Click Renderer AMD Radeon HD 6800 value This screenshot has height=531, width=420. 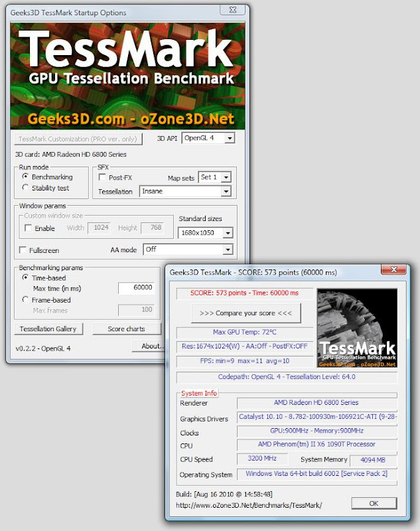tap(316, 403)
